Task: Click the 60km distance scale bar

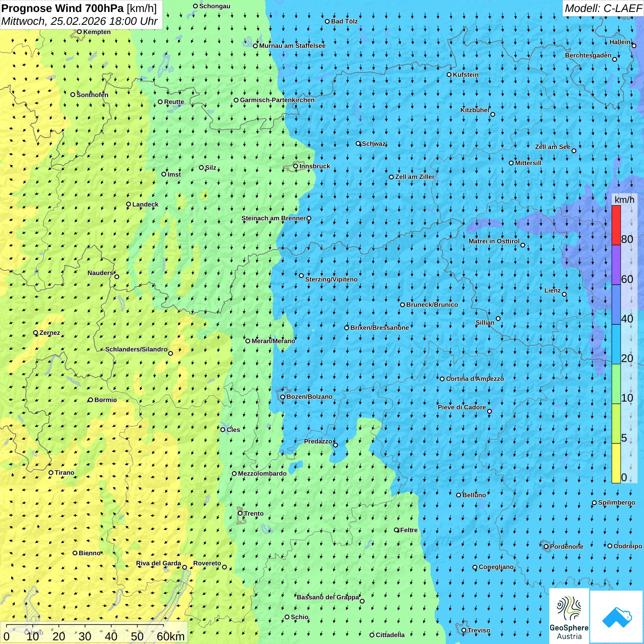Action: (85, 626)
